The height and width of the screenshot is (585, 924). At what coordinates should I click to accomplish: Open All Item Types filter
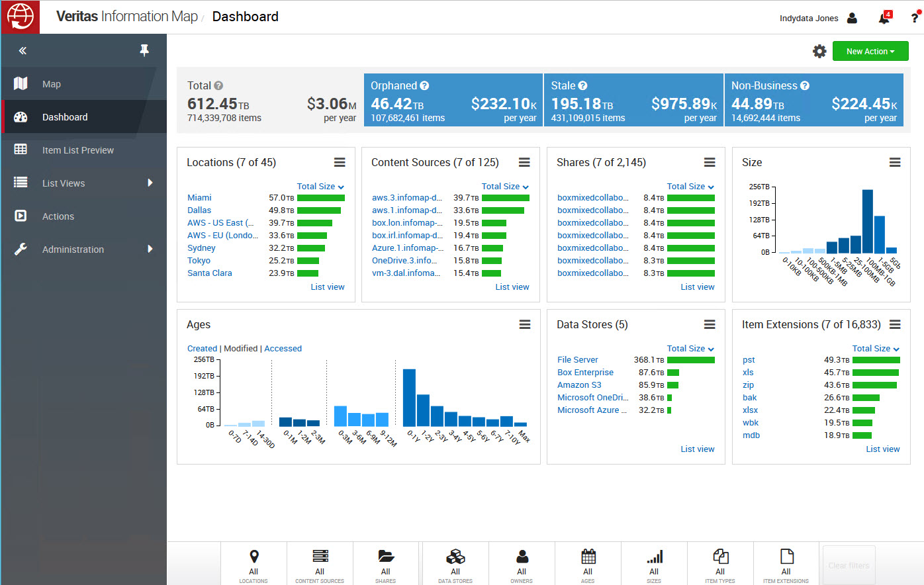(x=720, y=564)
